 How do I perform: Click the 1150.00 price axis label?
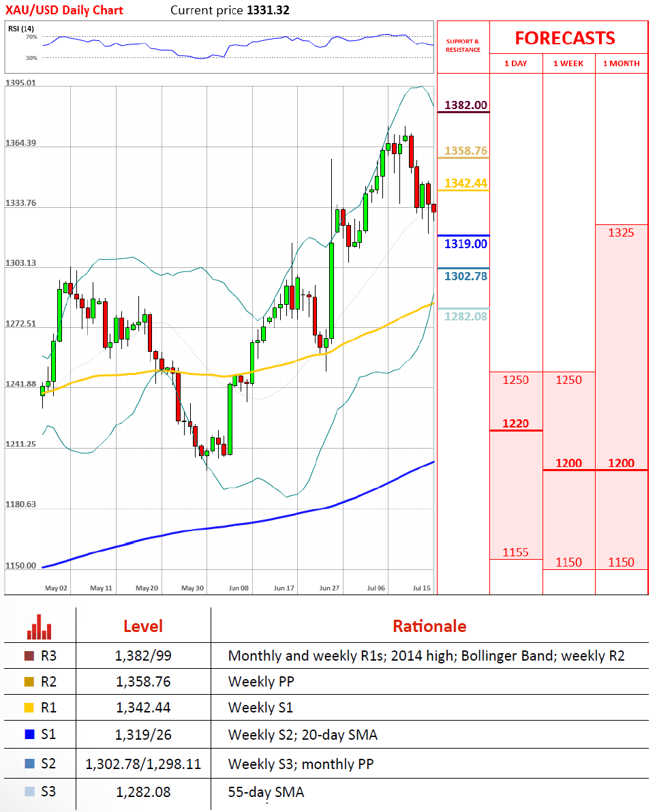pos(20,565)
